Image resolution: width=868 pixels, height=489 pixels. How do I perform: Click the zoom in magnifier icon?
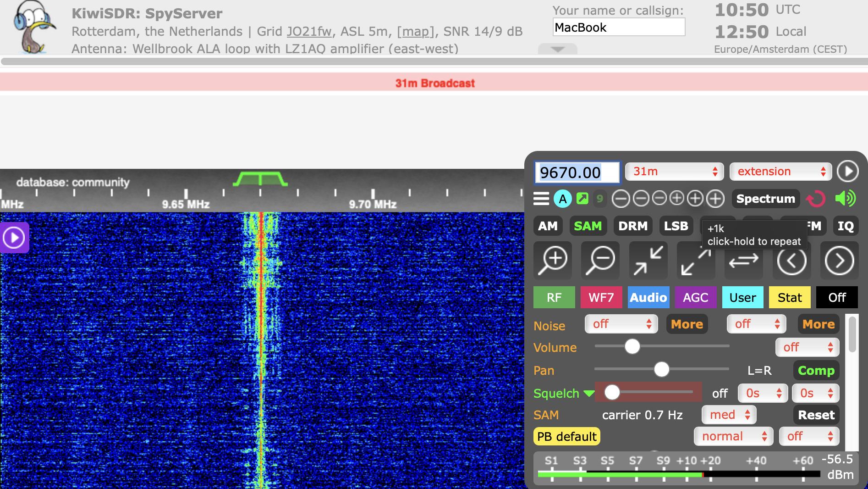click(553, 261)
